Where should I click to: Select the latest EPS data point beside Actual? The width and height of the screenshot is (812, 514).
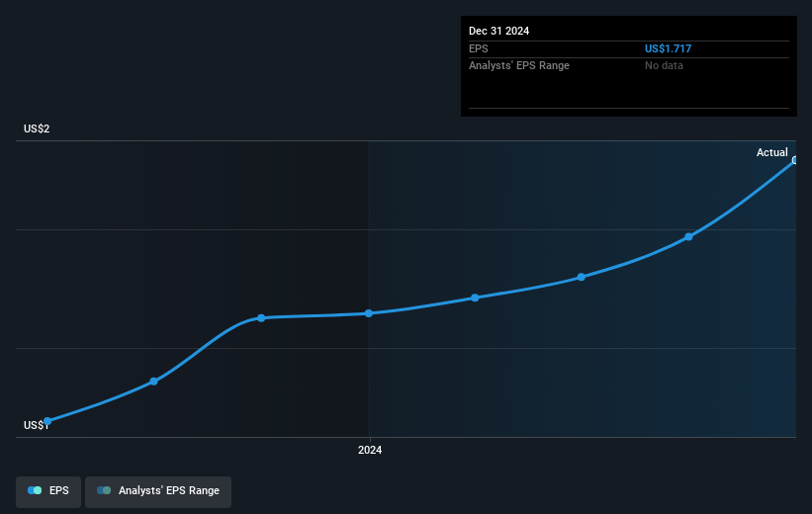pyautogui.click(x=794, y=160)
